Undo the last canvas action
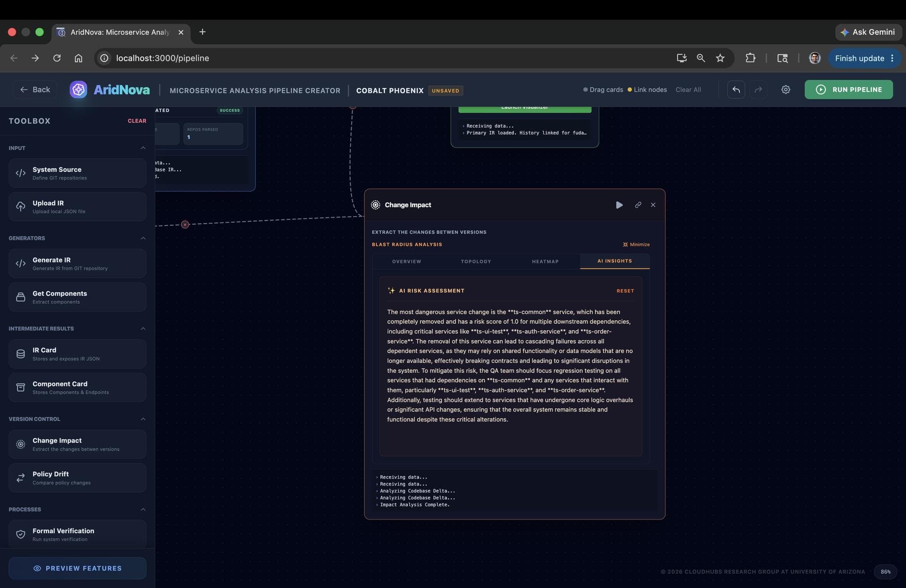This screenshot has height=588, width=906. click(x=736, y=90)
